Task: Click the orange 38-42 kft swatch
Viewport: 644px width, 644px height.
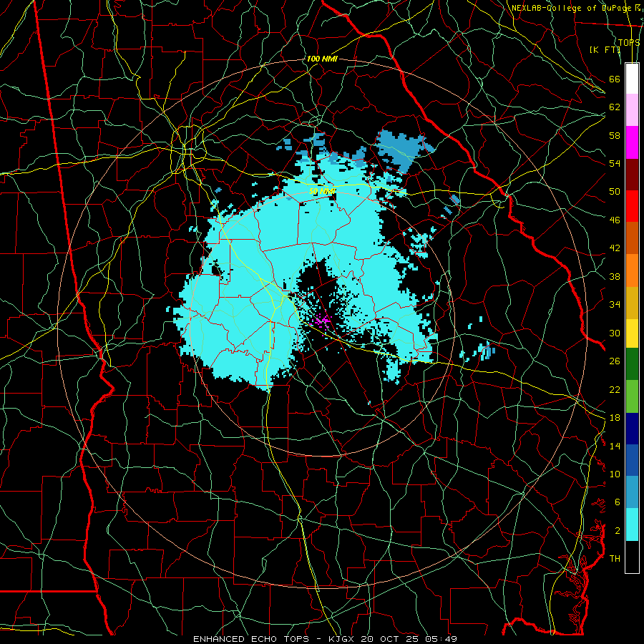Action: pos(632,270)
